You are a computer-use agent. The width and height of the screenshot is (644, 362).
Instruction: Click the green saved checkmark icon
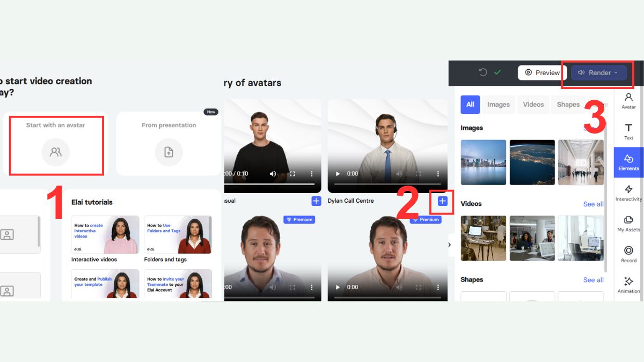tap(497, 72)
